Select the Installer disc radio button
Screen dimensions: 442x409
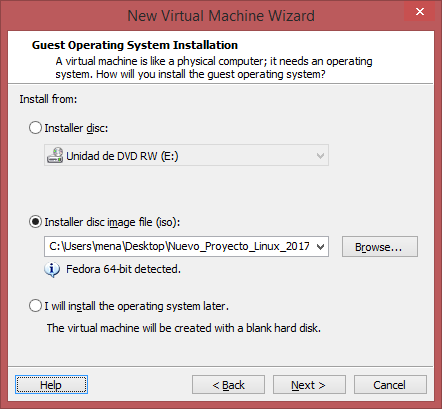tap(35, 128)
